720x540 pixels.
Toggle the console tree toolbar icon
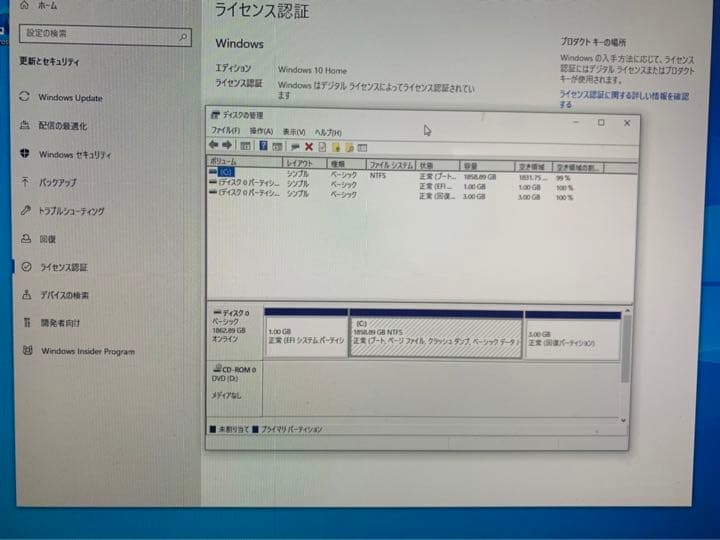(x=246, y=146)
